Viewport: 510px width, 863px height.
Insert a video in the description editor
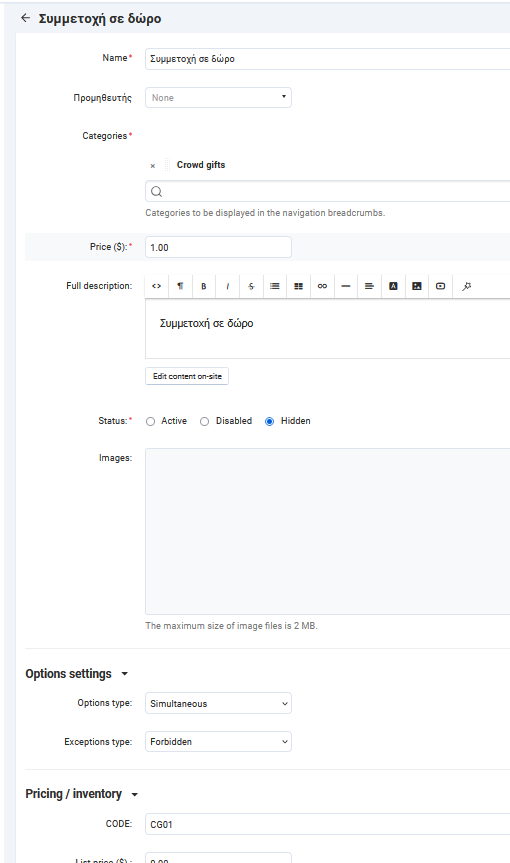441,286
